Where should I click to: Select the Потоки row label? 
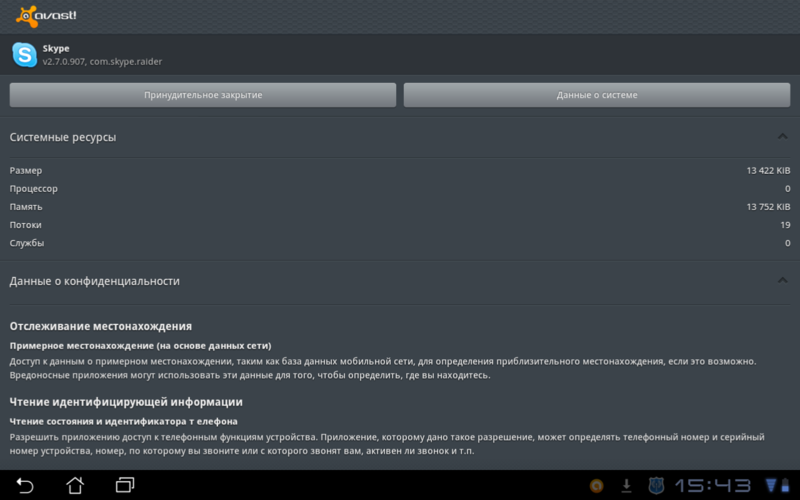pos(26,225)
